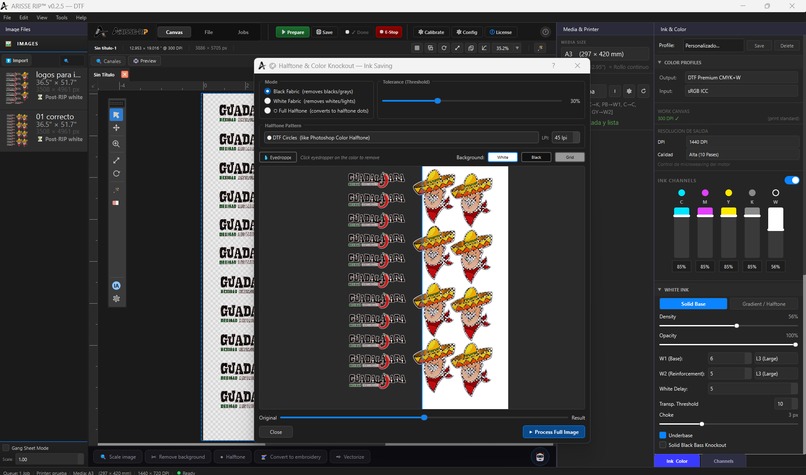Viewport: 806px width, 475px height.
Task: Open the zoom level 35.2% dropdown arrow
Action: pos(517,48)
